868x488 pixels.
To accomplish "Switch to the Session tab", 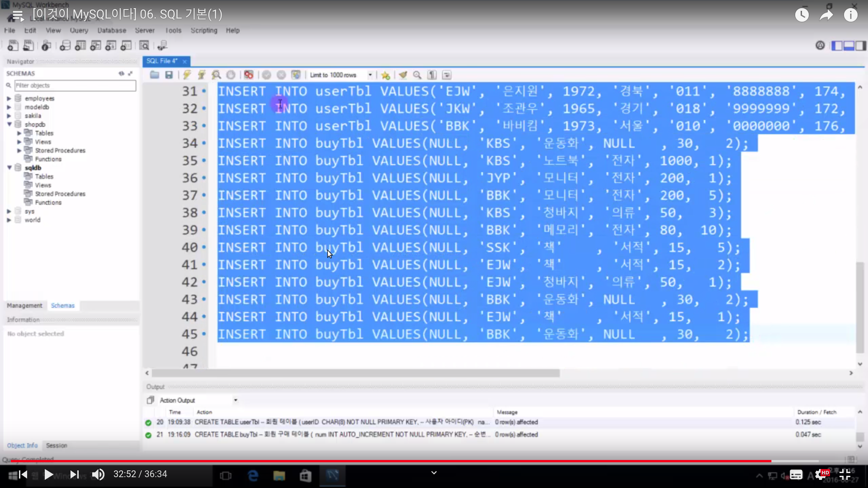I will point(57,446).
